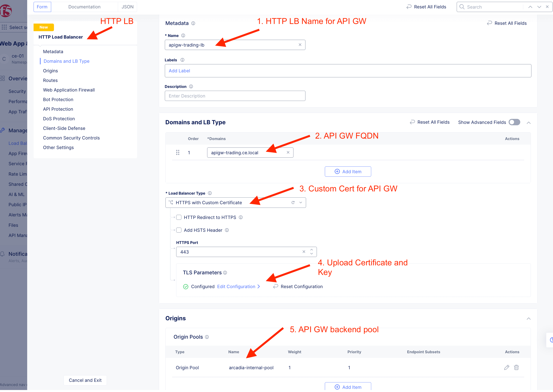Switch to the JSON tab
Viewport: 553px width, 392px height.
[127, 7]
